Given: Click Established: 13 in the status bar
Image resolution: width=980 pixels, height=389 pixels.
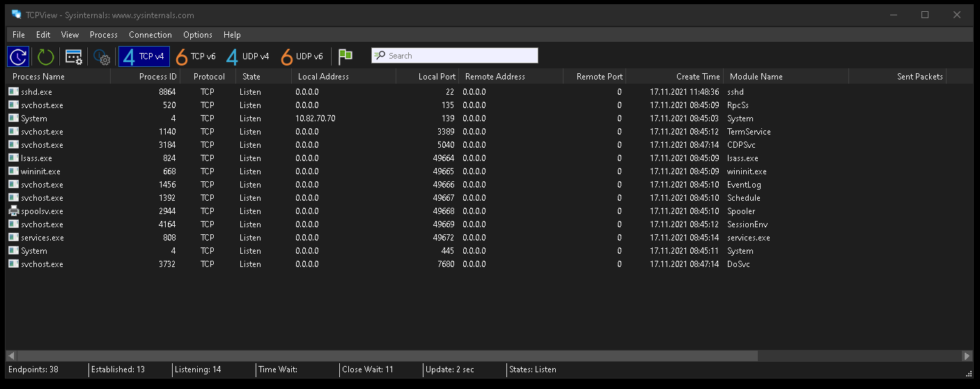Looking at the screenshot, I should (x=118, y=369).
